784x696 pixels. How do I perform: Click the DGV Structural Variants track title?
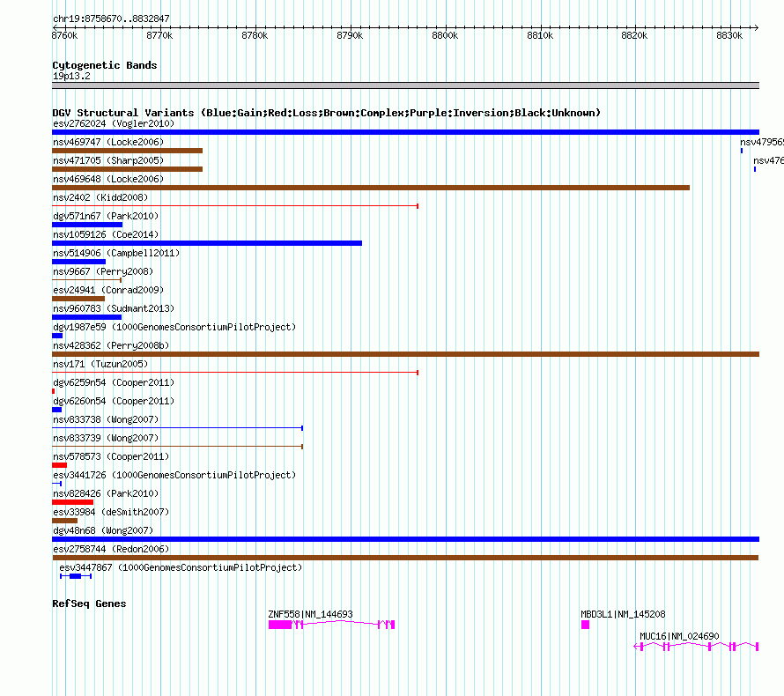(326, 113)
